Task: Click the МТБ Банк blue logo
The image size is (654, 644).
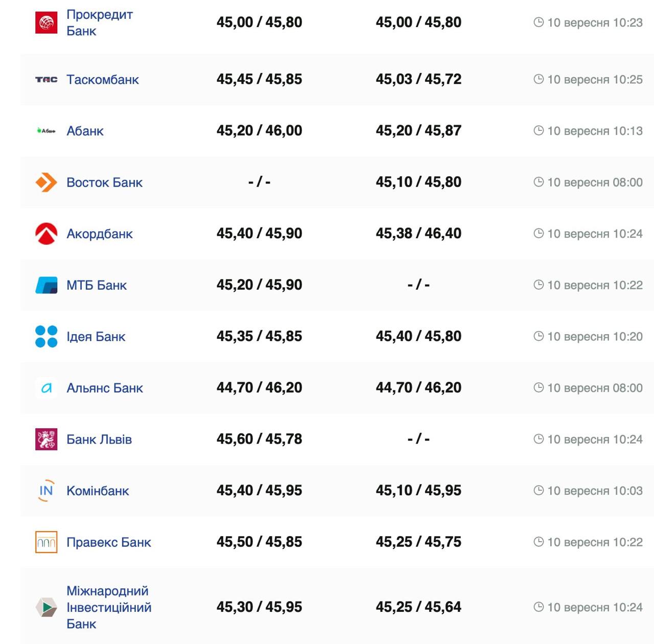Action: pos(46,285)
